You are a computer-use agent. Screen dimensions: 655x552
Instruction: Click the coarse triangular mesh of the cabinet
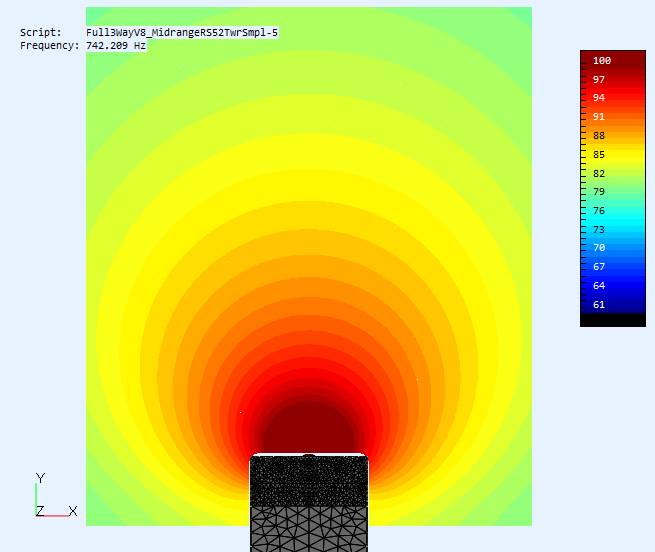309,529
